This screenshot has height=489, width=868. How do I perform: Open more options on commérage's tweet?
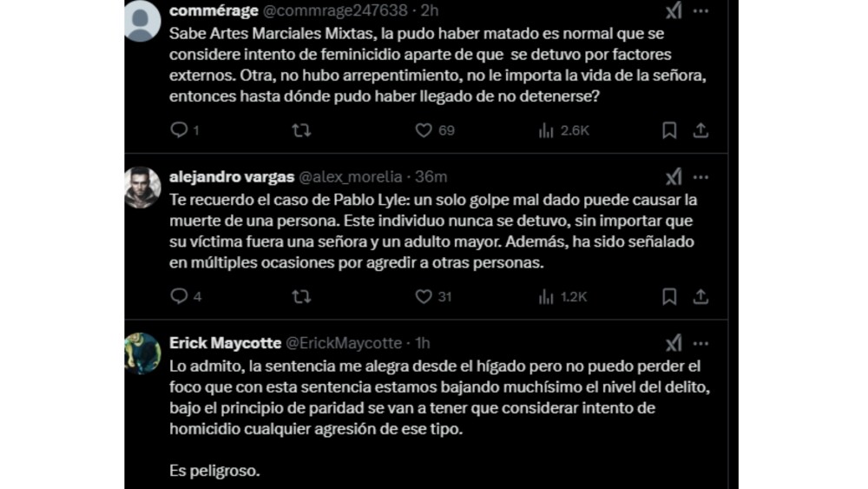point(700,10)
